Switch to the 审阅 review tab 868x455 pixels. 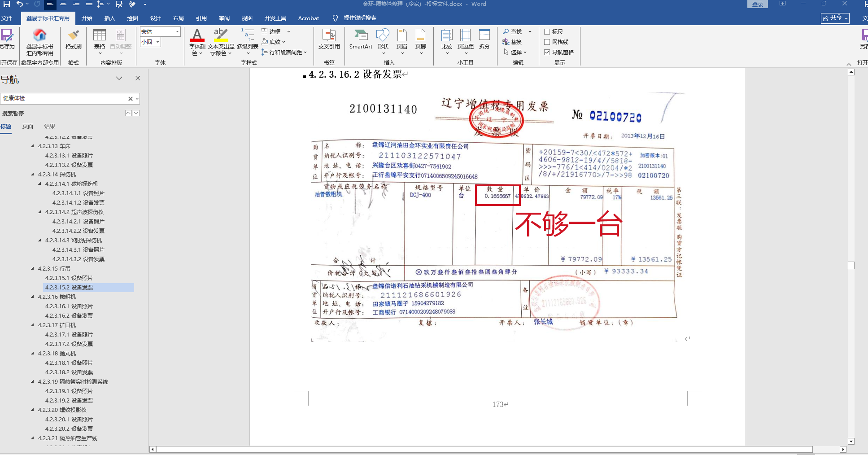point(224,18)
